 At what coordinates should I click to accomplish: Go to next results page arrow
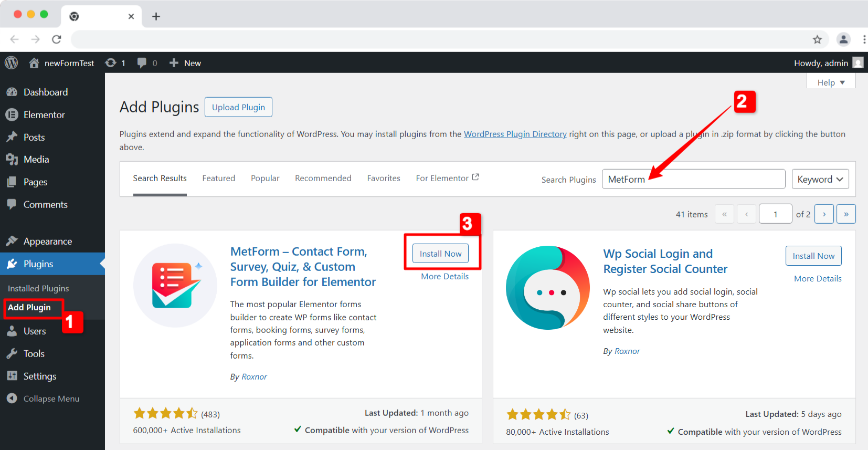[824, 214]
